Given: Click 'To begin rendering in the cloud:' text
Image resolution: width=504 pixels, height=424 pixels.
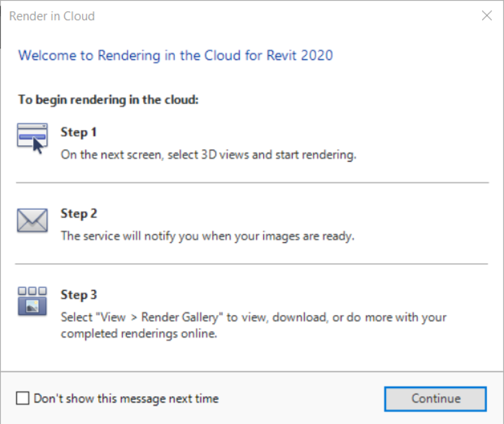Looking at the screenshot, I should click(108, 100).
